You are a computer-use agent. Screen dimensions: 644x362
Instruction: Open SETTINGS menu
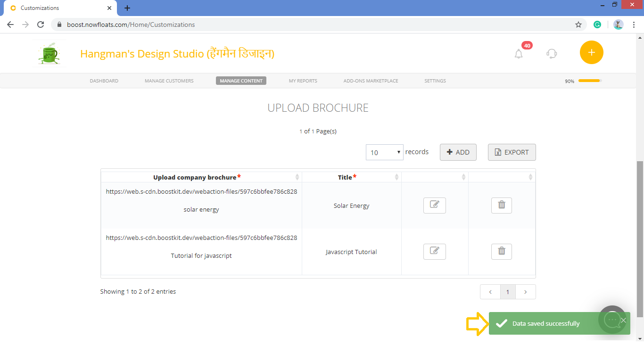(x=435, y=81)
